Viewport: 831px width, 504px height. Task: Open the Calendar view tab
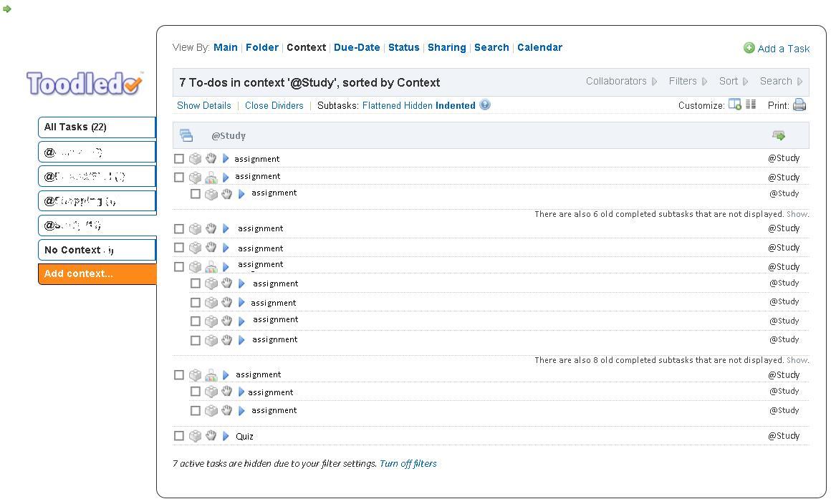click(x=539, y=47)
